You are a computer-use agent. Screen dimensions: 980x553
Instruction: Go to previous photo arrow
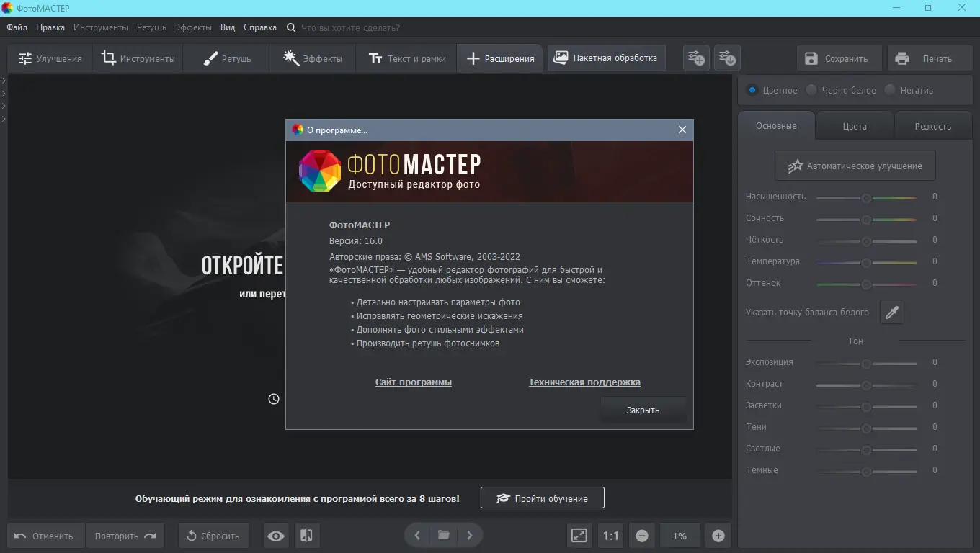pyautogui.click(x=416, y=535)
